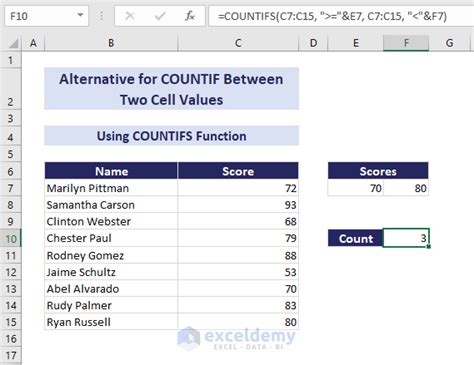Click score 80 for Ryan Russell
Viewport: 474px width, 365px height.
tap(238, 322)
